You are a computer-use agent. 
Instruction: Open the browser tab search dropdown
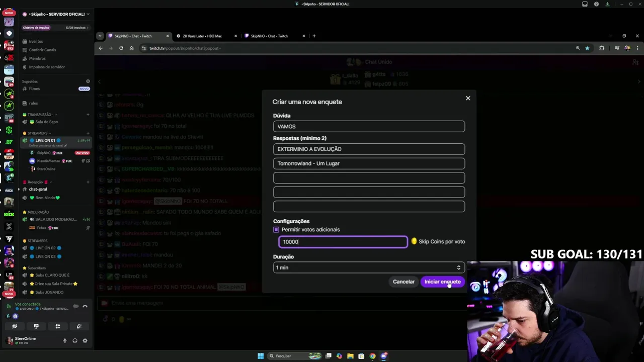(100, 36)
